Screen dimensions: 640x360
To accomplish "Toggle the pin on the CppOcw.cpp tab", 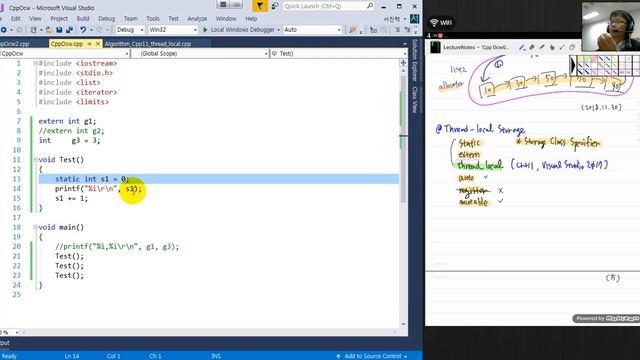I will [x=89, y=44].
